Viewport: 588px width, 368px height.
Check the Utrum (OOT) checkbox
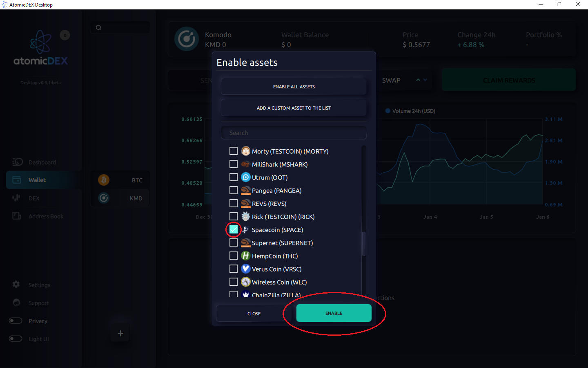234,177
